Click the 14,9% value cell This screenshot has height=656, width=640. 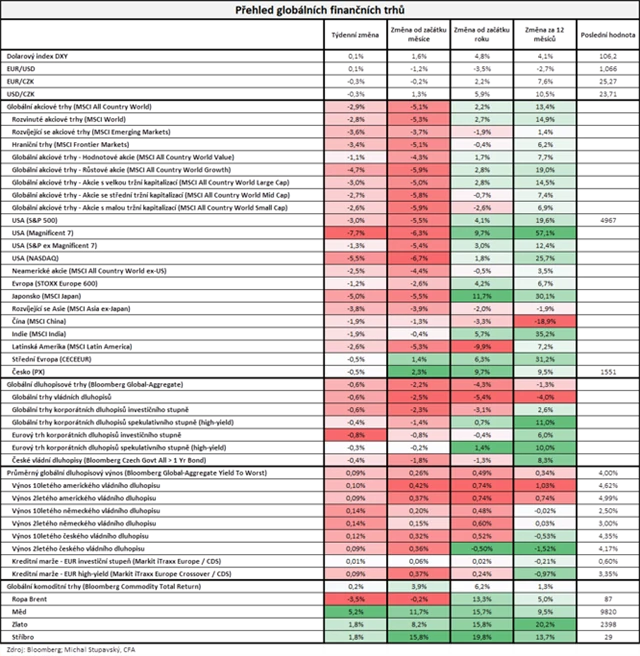[545, 118]
